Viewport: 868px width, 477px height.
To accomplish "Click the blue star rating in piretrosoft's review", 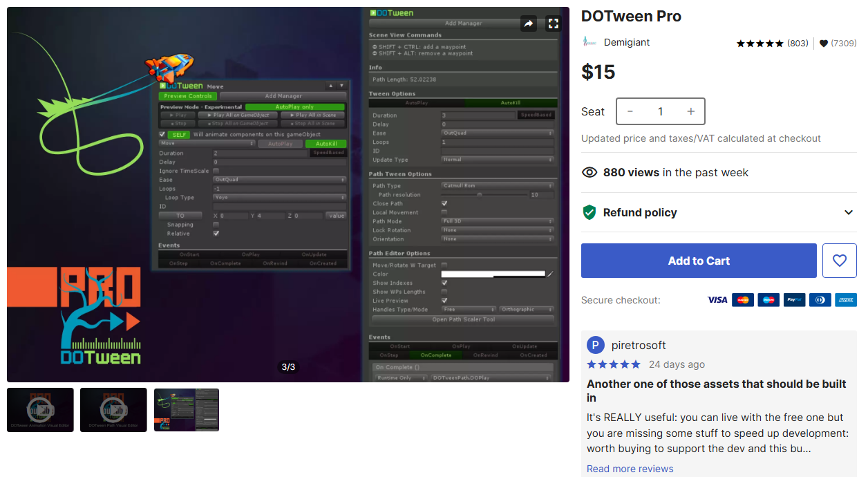I will tap(614, 364).
